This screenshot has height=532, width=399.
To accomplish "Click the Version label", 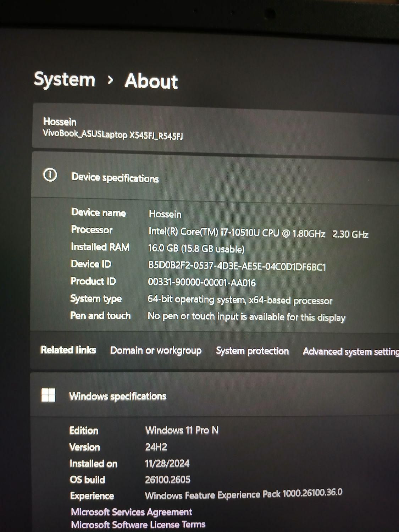I will point(84,447).
